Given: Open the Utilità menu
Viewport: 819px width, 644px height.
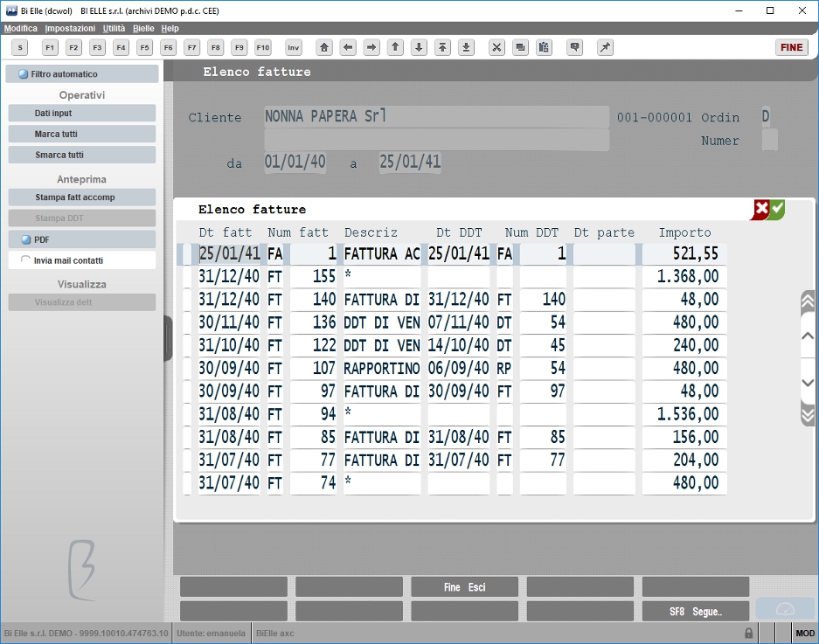Looking at the screenshot, I should pyautogui.click(x=114, y=28).
